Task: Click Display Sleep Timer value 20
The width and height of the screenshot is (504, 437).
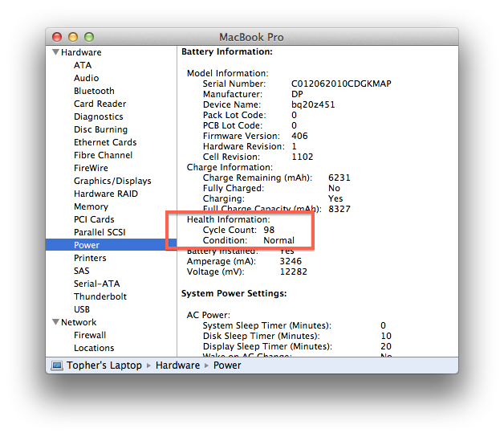Action: (x=386, y=346)
